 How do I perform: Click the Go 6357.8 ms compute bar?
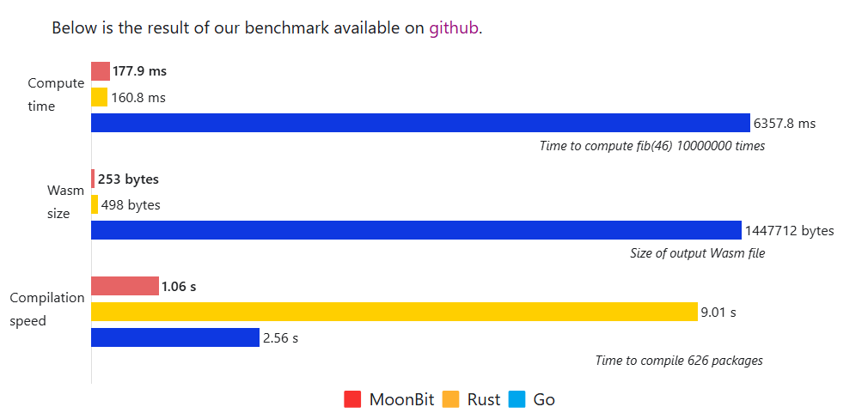[x=420, y=123]
